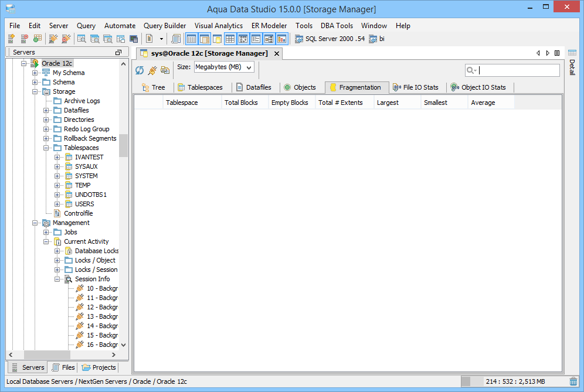The width and height of the screenshot is (584, 392).
Task: Collapse the Oracle 12c tree node
Action: (24, 63)
